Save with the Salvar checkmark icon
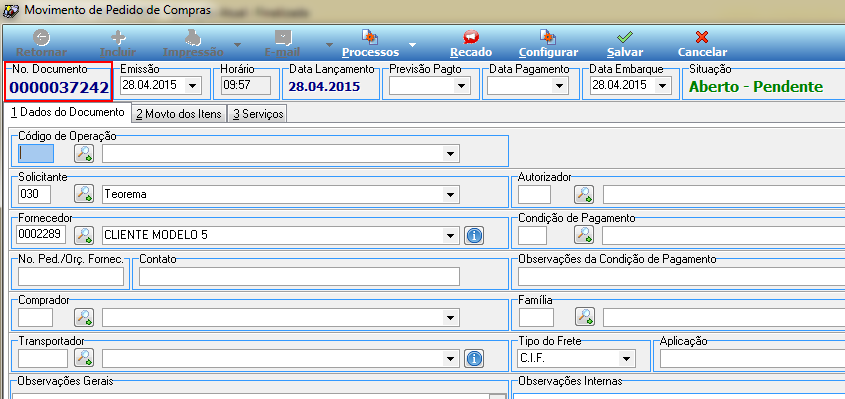This screenshot has height=399, width=845. point(625,38)
